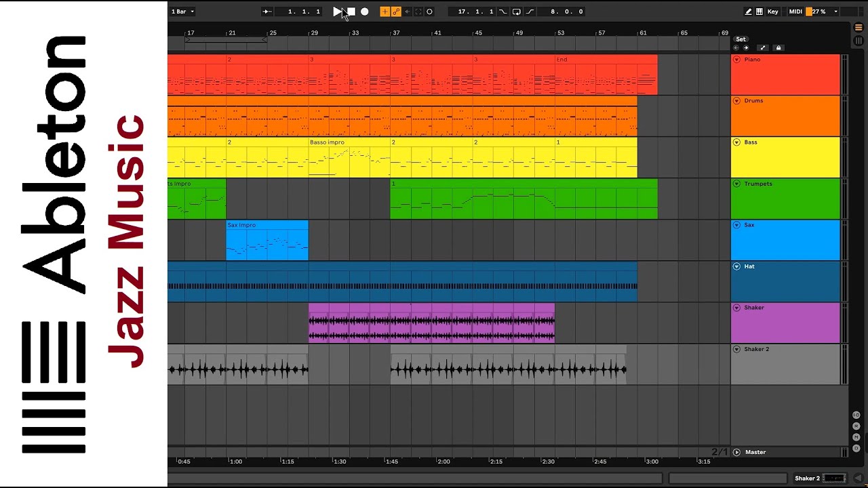Viewport: 868px width, 488px height.
Task: Click the Tap/nudge arrow next to position
Action: click(267, 12)
